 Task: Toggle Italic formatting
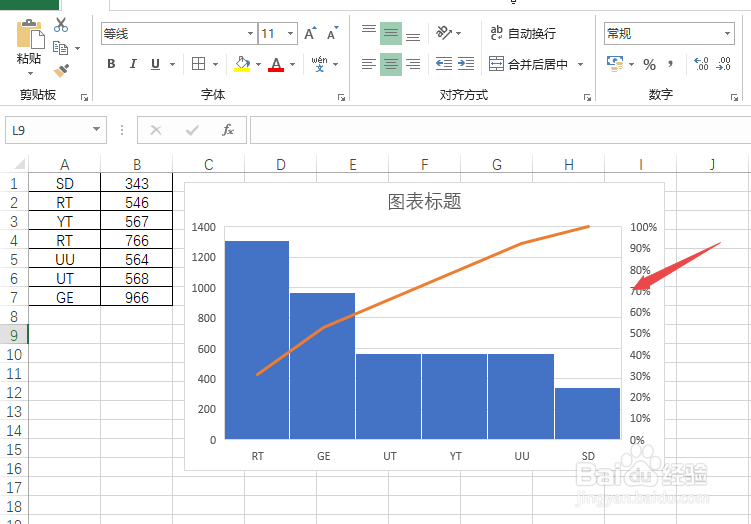(x=133, y=64)
